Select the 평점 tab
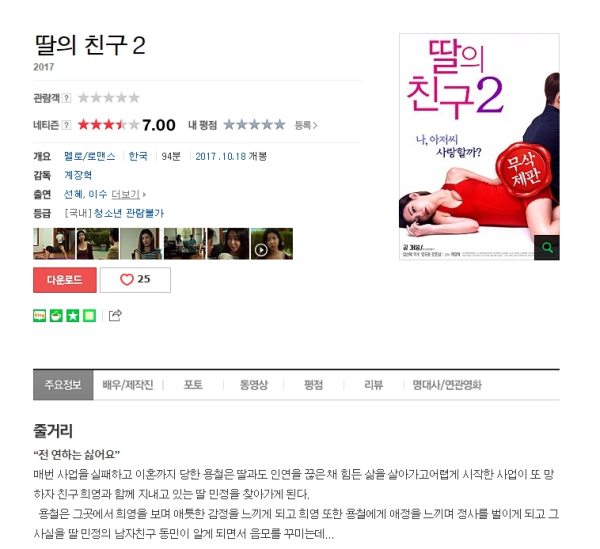This screenshot has width=600, height=549. (313, 384)
